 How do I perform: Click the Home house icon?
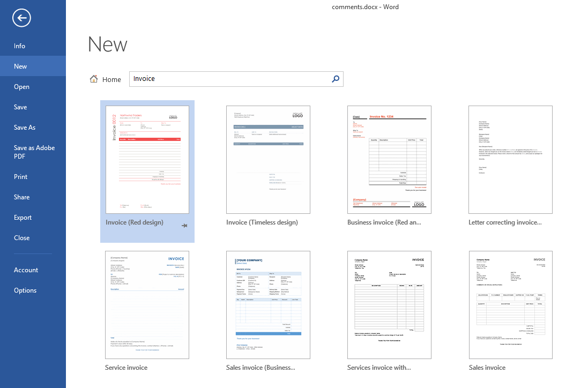pos(94,79)
